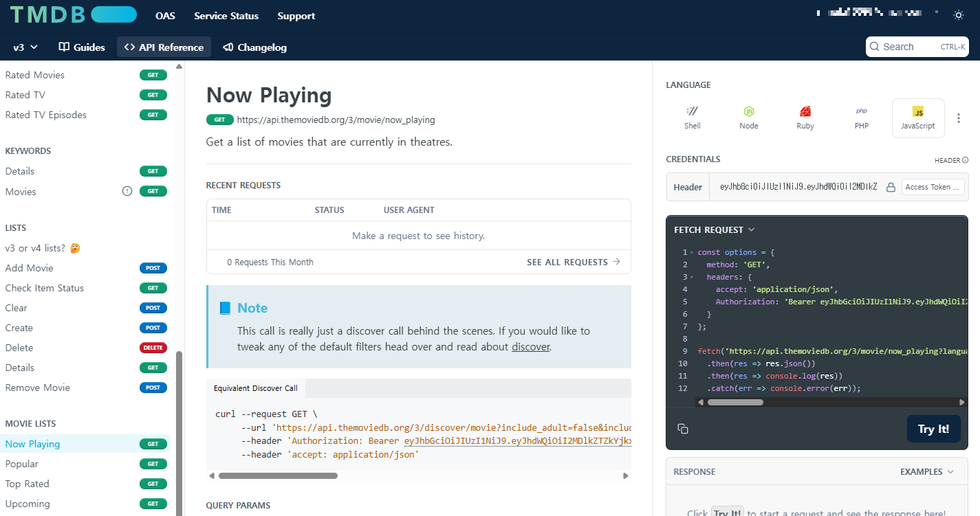Click the Search input field
This screenshot has height=516, width=980.
pos(917,47)
